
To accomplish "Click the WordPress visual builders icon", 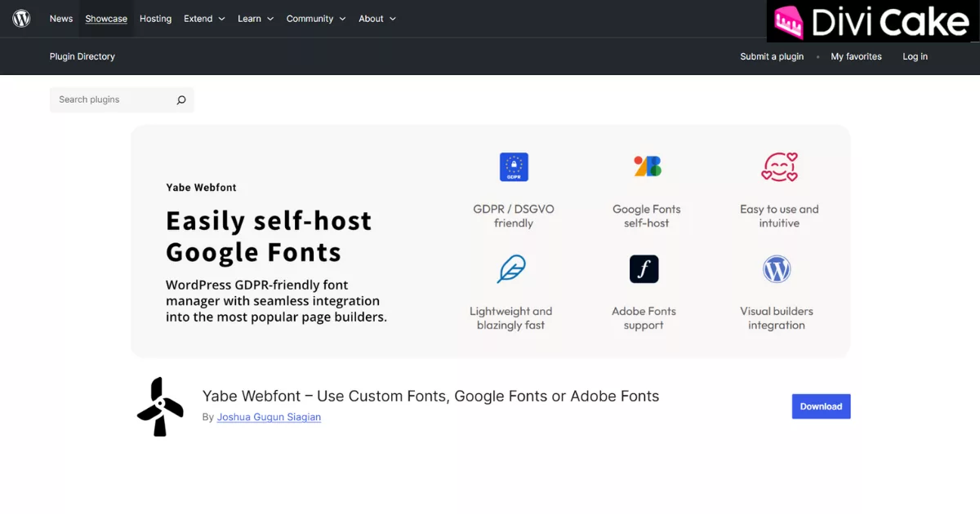I will [x=777, y=269].
